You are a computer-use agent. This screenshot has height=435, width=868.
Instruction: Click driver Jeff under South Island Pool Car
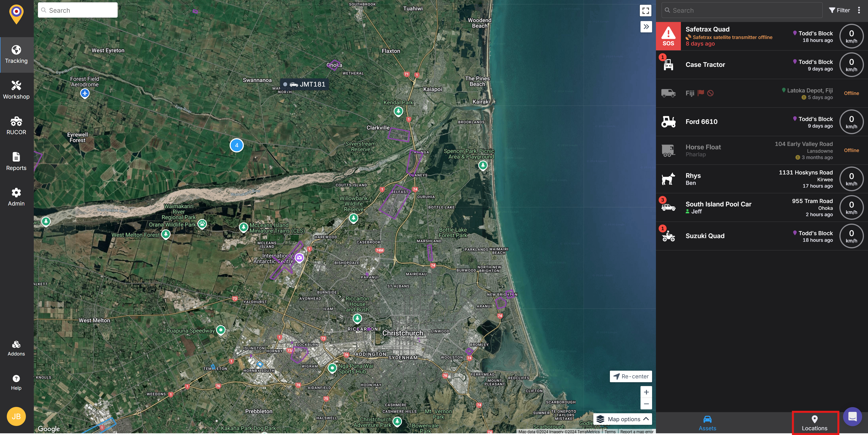click(694, 211)
